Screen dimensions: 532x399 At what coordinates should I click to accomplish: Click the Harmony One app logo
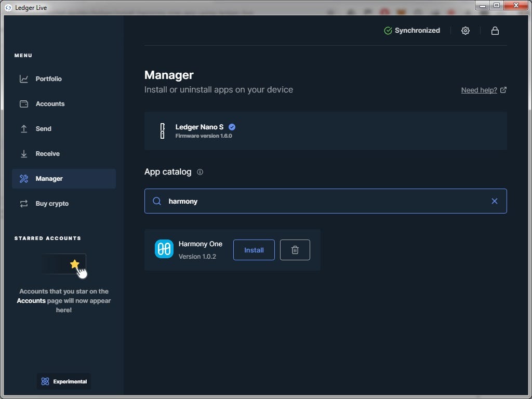click(x=164, y=249)
